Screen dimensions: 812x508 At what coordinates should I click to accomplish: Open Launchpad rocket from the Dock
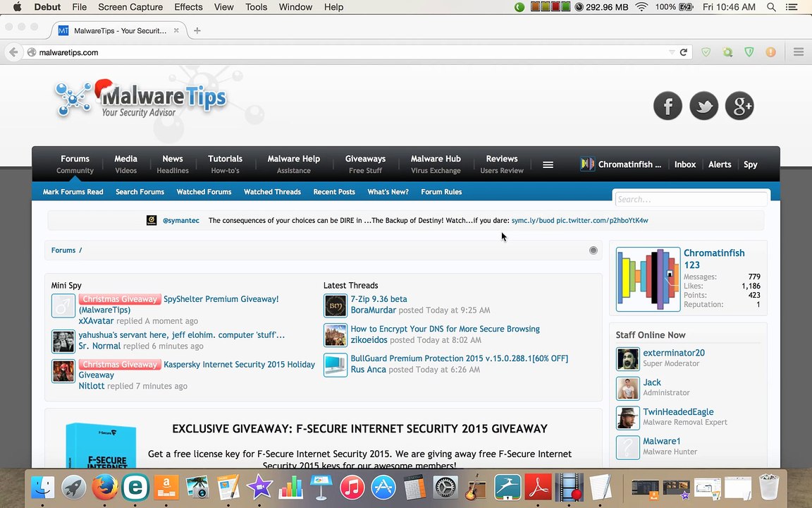point(74,488)
